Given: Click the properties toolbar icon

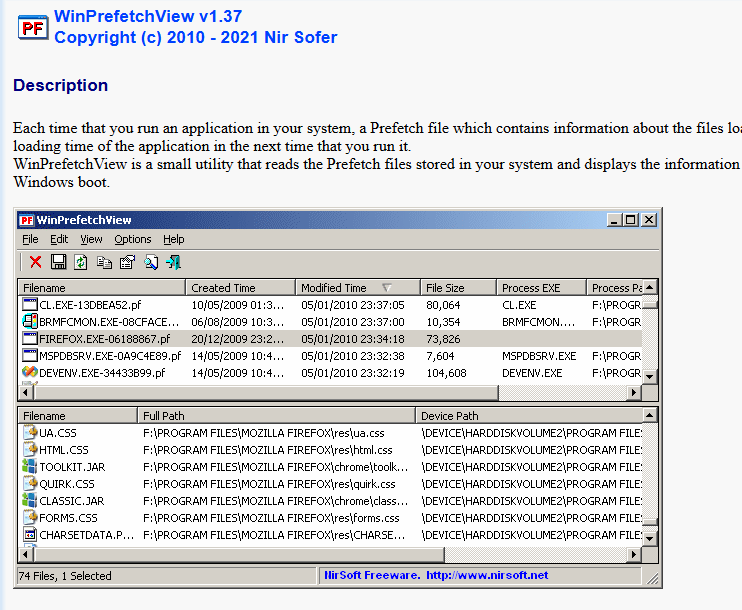Looking at the screenshot, I should (x=127, y=262).
